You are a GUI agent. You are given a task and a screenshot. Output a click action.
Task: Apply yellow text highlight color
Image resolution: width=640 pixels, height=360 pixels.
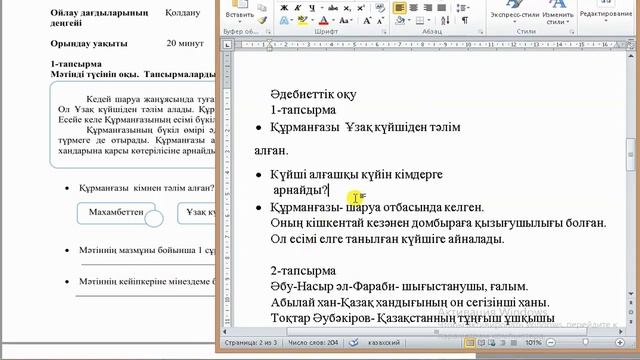tap(302, 20)
